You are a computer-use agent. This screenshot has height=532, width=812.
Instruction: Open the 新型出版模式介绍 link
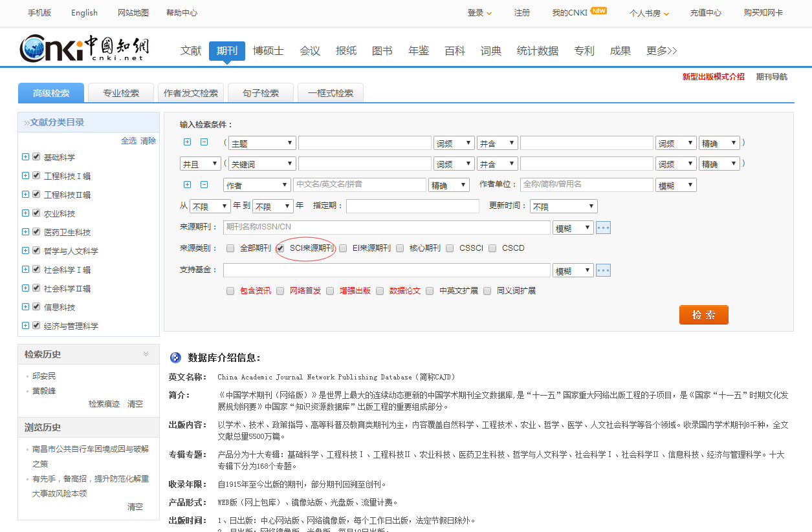tap(713, 77)
